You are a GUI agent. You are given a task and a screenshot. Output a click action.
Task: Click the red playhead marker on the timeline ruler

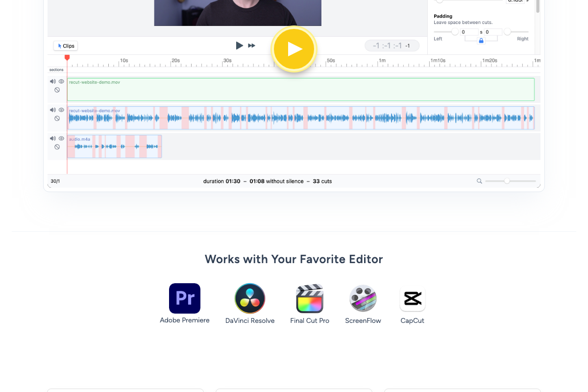(67, 58)
